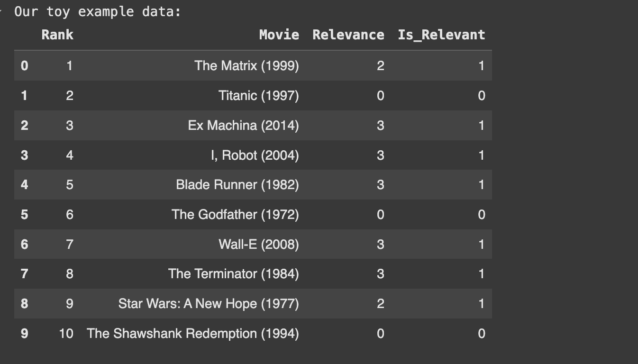The image size is (638, 364).
Task: Click the row index 9 label
Action: pyautogui.click(x=25, y=333)
